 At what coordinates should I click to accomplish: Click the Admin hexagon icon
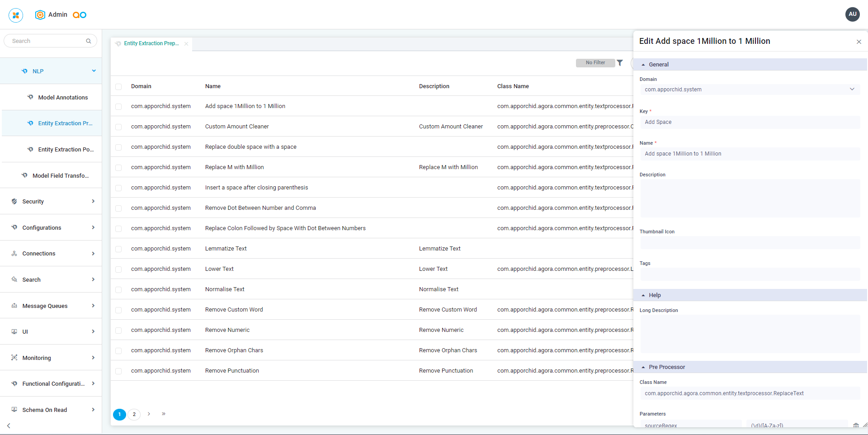pos(40,15)
